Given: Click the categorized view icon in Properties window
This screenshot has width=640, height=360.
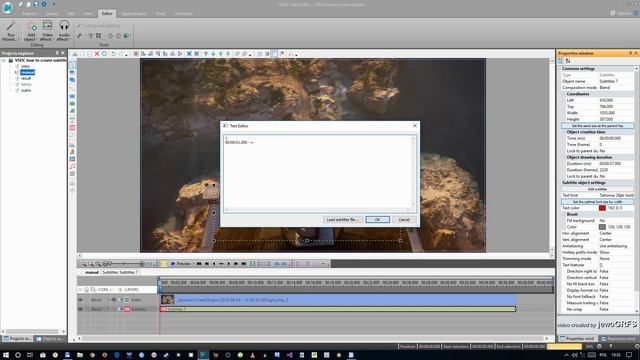Looking at the screenshot, I should [x=561, y=61].
